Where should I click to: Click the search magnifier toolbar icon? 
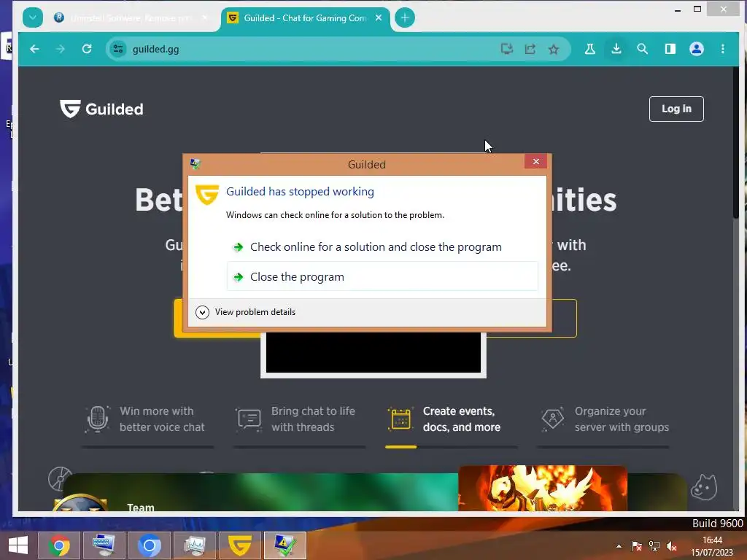(642, 49)
